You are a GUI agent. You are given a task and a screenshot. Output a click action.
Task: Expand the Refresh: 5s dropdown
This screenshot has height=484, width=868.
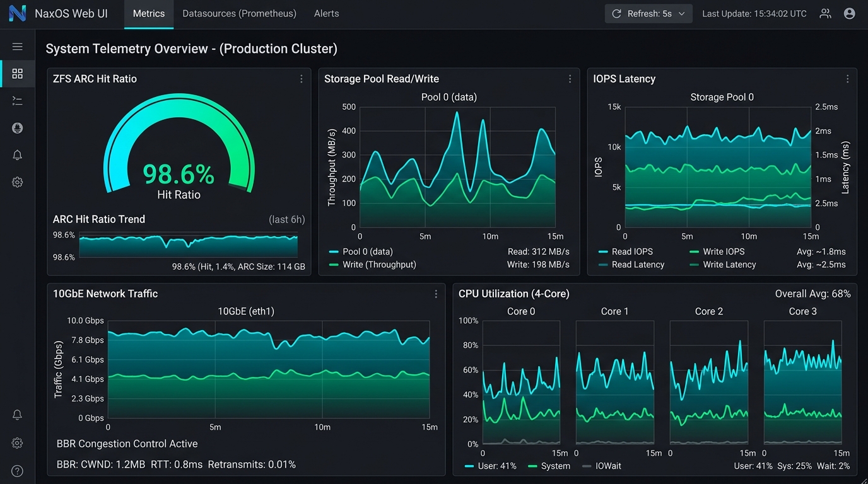point(648,13)
